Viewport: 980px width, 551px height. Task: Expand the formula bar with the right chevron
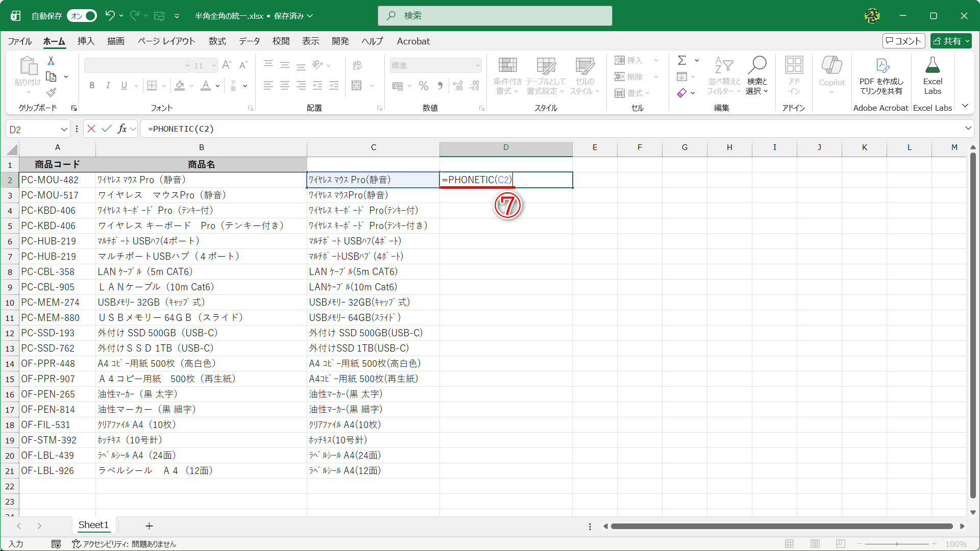[968, 129]
